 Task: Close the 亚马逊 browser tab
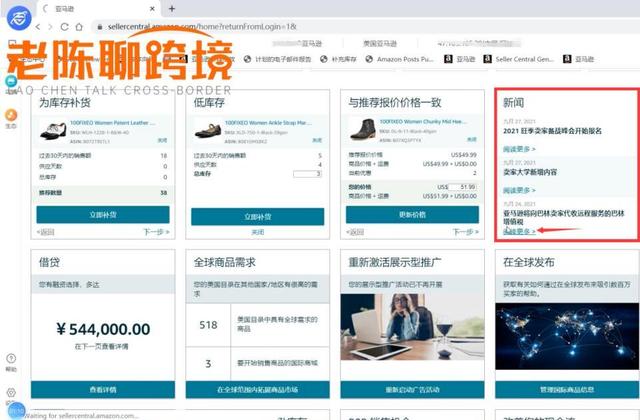point(152,9)
